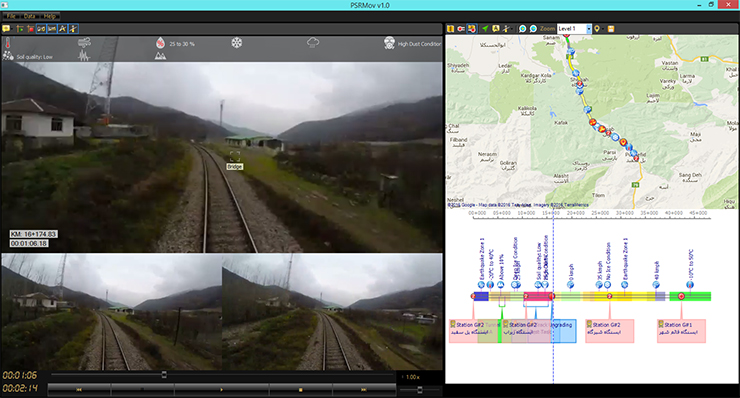This screenshot has width=740, height=398.
Task: Open the File menu
Action: (x=11, y=16)
